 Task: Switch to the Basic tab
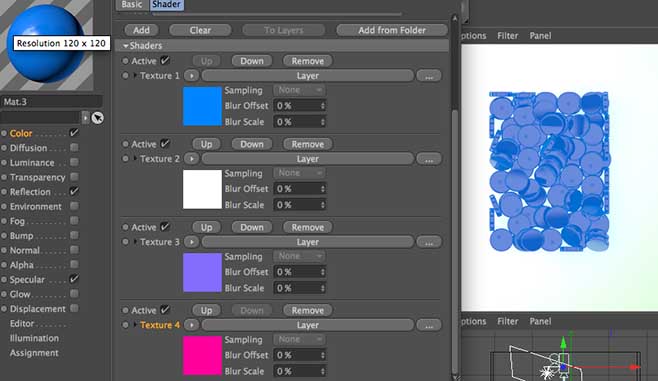click(x=132, y=5)
